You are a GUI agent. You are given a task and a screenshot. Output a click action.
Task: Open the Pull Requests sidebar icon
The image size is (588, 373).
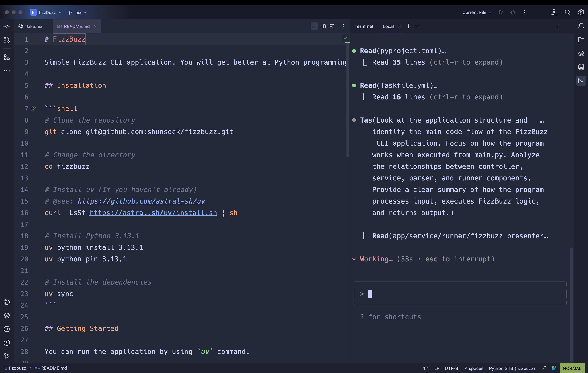pyautogui.click(x=7, y=40)
